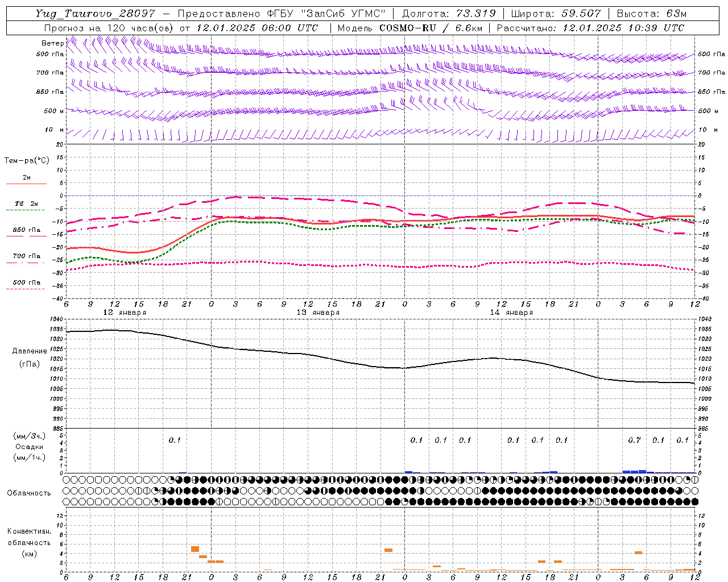Select the Высота: 63м header field
The width and height of the screenshot is (728, 582).
tap(651, 14)
